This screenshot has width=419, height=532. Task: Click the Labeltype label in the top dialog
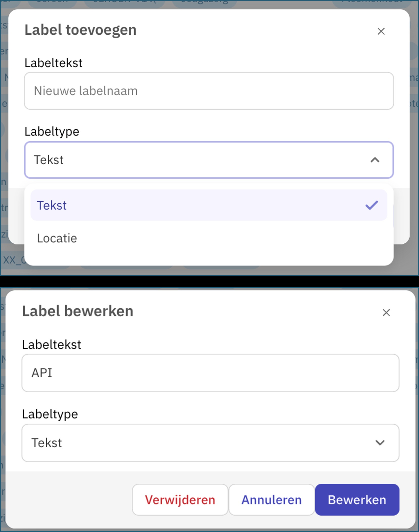click(x=52, y=132)
